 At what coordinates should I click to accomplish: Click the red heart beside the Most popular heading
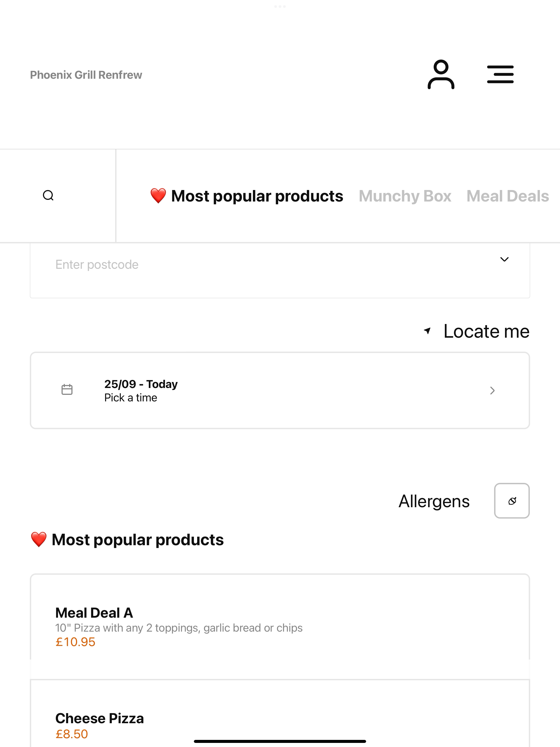(x=39, y=539)
